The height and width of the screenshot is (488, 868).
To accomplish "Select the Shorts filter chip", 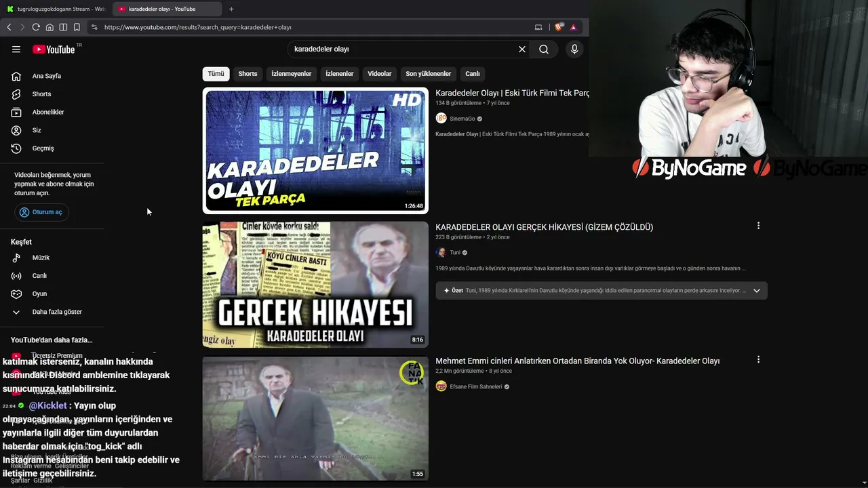I will click(x=248, y=74).
